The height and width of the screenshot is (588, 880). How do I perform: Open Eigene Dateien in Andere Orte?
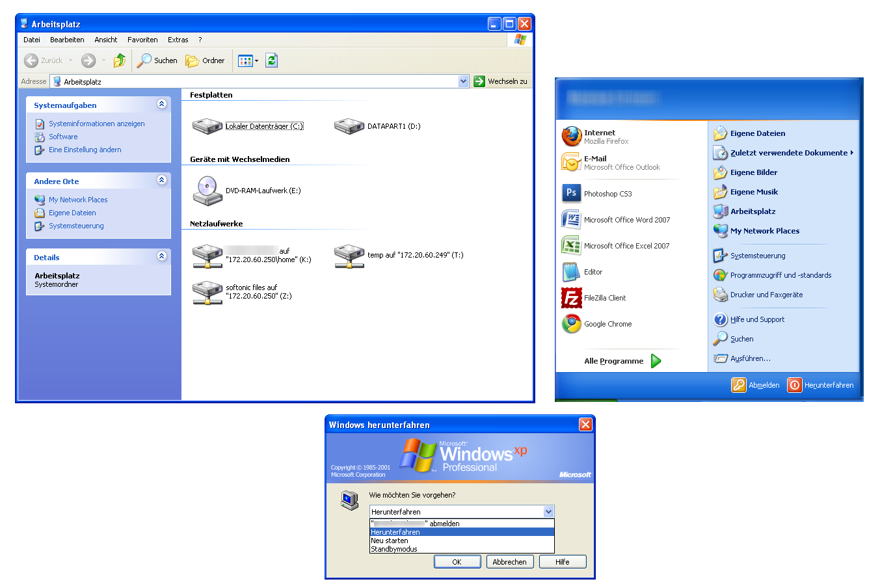(72, 213)
